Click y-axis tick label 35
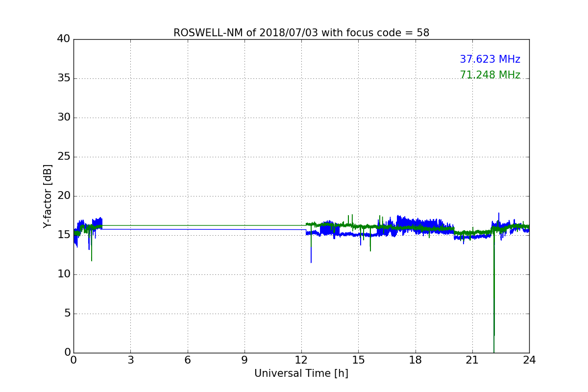This screenshot has width=588, height=392. click(x=64, y=78)
